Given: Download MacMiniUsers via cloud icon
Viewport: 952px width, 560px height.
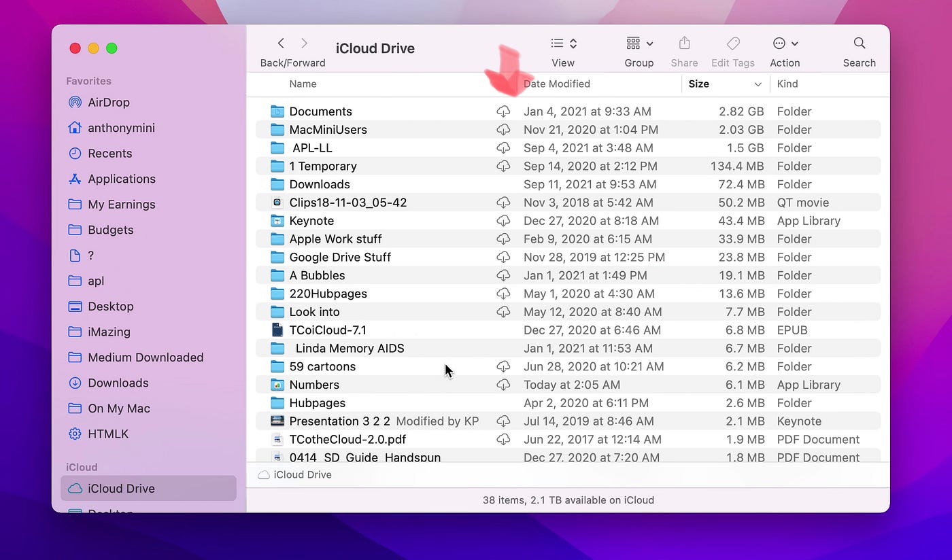Looking at the screenshot, I should (503, 130).
